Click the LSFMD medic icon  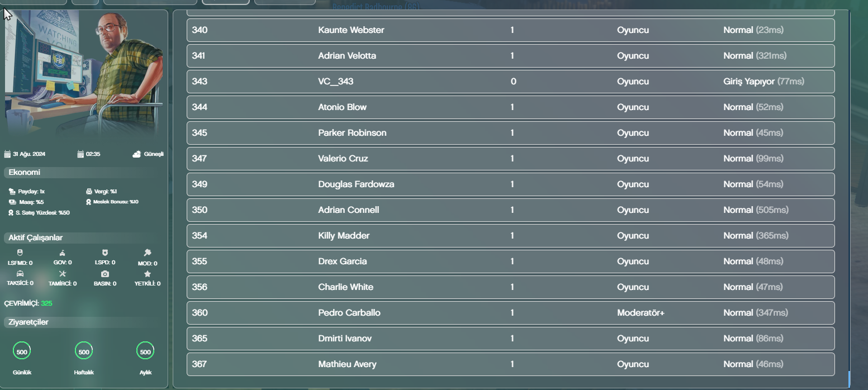point(20,253)
